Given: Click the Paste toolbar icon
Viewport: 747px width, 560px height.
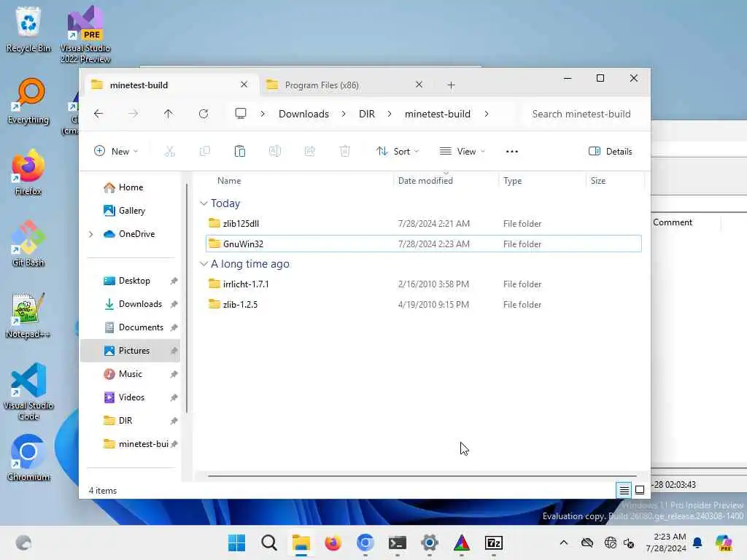Looking at the screenshot, I should click(239, 152).
